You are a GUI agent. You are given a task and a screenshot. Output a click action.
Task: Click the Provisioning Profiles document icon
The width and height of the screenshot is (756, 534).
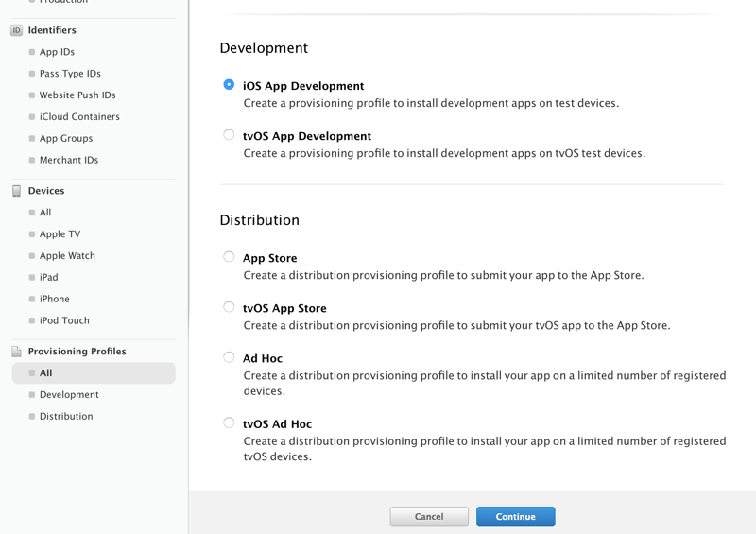pos(16,352)
